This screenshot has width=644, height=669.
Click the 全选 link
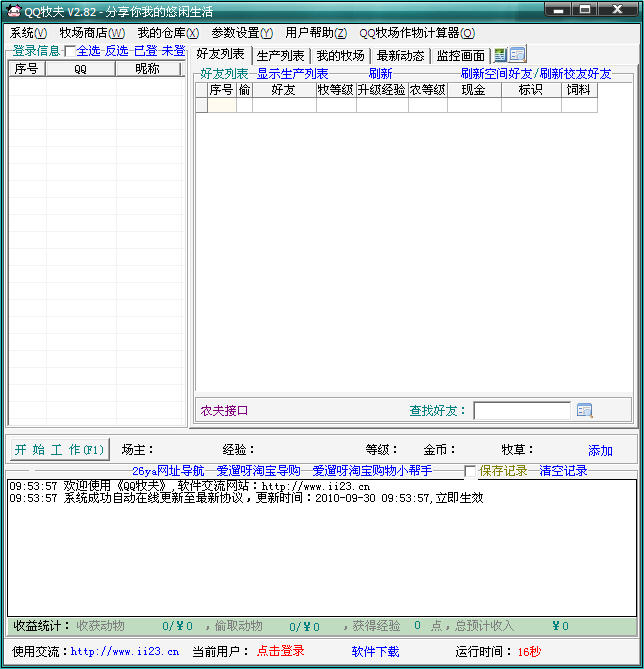(x=88, y=51)
